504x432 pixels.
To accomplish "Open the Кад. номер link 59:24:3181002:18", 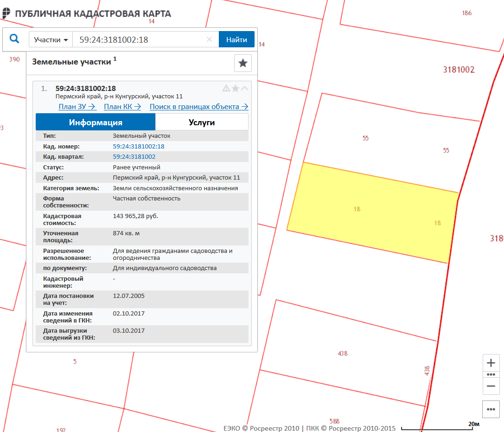I will point(139,146).
